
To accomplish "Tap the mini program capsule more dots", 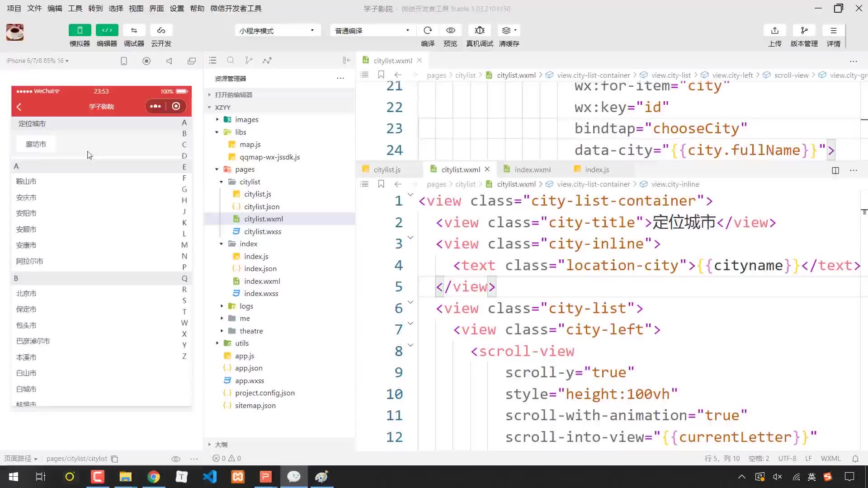I will click(x=156, y=106).
